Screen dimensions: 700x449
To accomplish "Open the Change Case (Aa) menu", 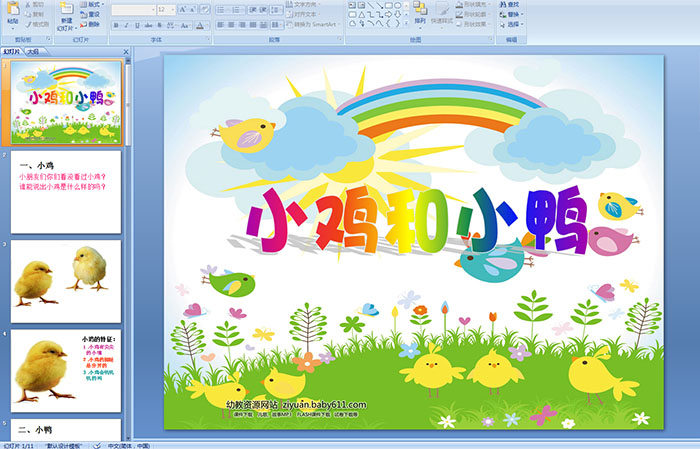I will tap(185, 26).
